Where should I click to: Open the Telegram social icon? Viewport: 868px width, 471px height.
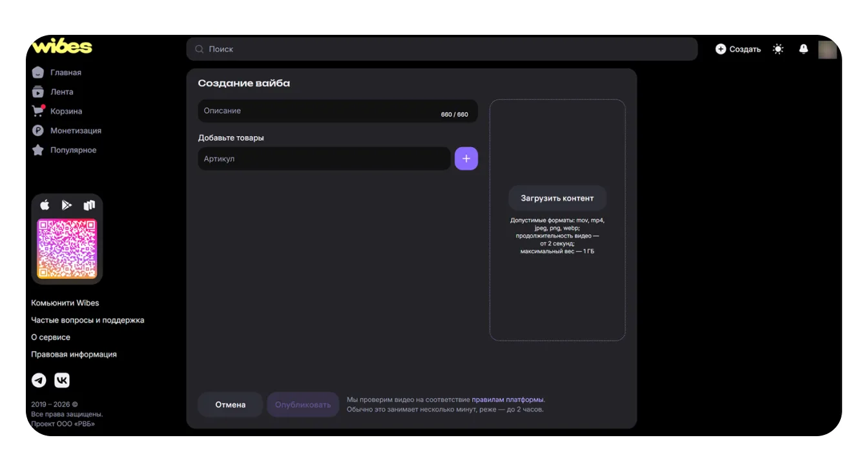pyautogui.click(x=39, y=380)
